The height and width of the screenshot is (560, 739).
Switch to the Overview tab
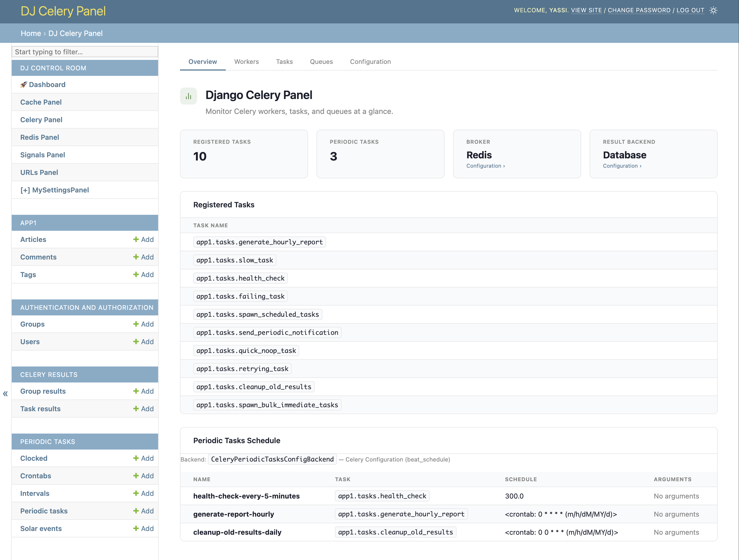tap(203, 62)
